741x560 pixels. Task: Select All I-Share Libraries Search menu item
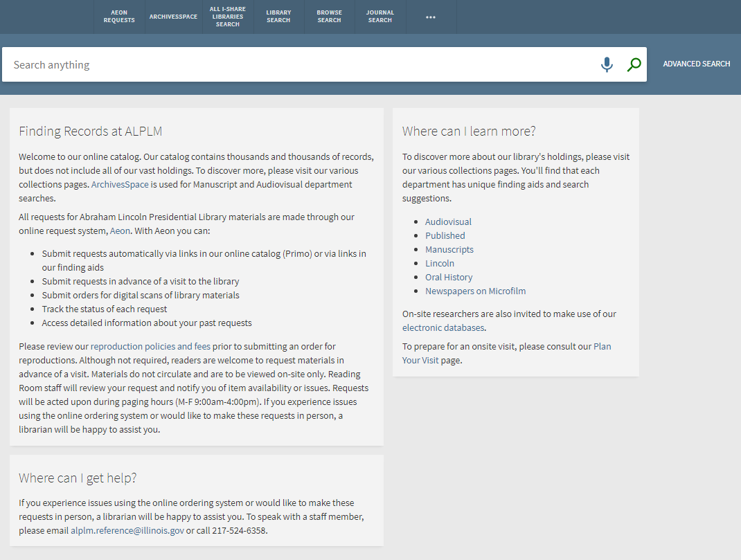tap(227, 17)
